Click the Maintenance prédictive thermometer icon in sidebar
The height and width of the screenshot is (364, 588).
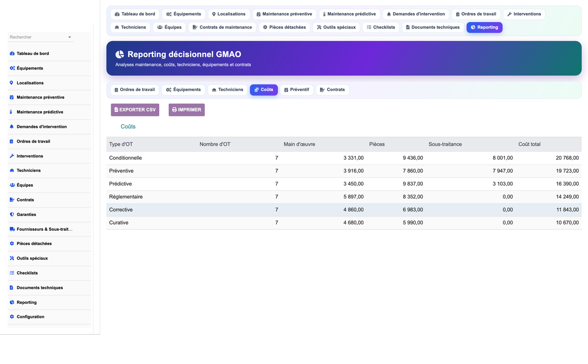[12, 112]
